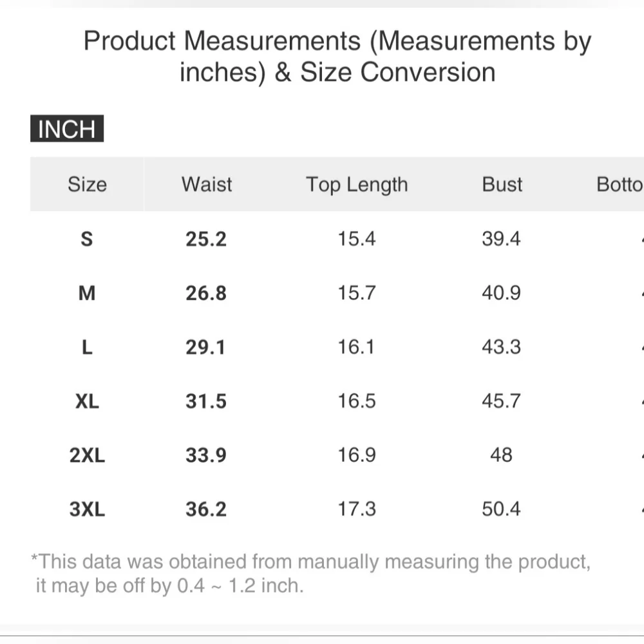The width and height of the screenshot is (644, 644).
Task: Click the INCH unit label
Action: click(x=66, y=129)
